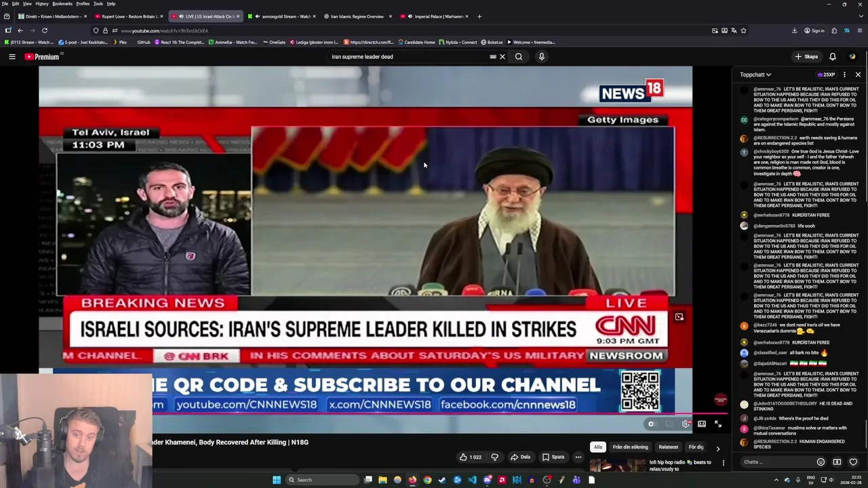Submit search with magnifier icon
Screen dimensions: 868x488
pos(519,57)
